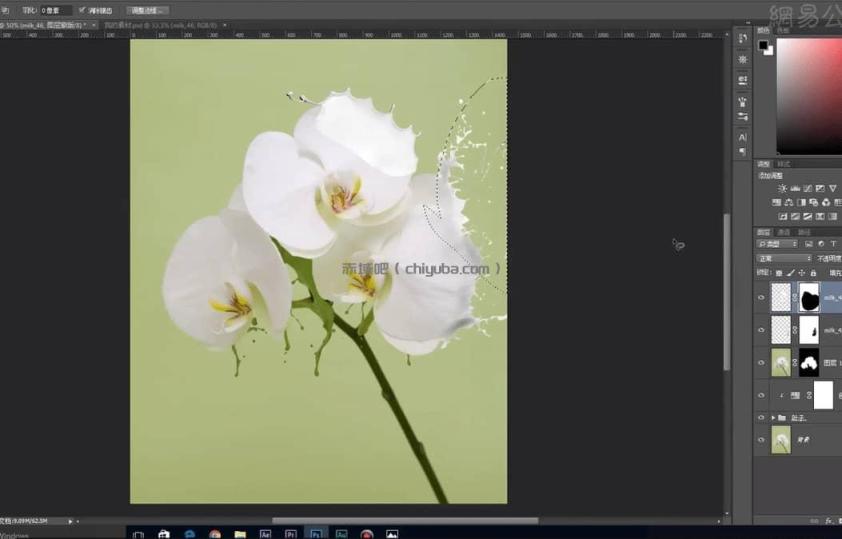This screenshot has width=842, height=539.
Task: Hide the bottom background layer
Action: [x=761, y=440]
